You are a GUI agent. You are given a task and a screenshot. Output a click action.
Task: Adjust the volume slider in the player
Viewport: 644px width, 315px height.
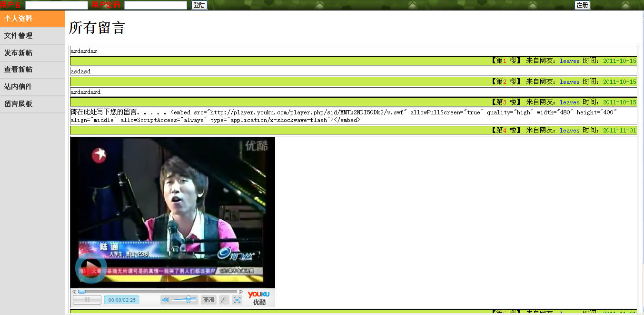[x=184, y=300]
